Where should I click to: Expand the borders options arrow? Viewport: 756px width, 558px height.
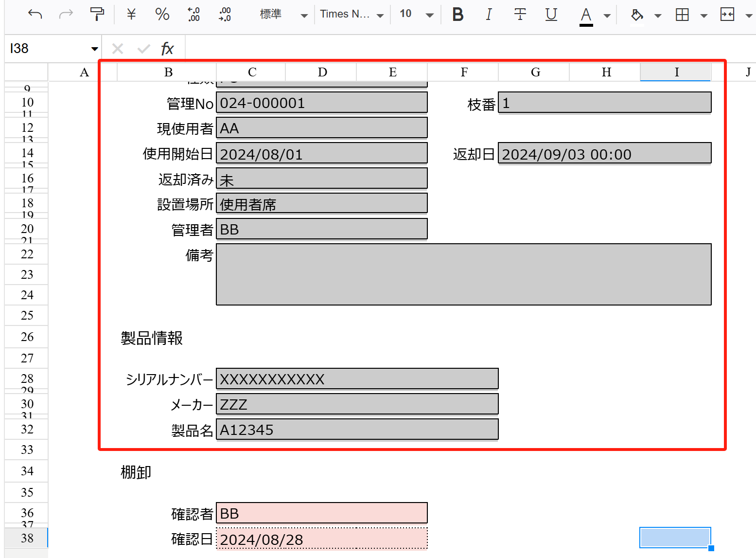pos(703,16)
